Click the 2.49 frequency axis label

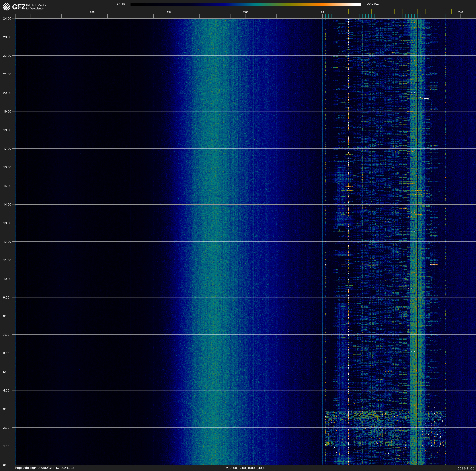pyautogui.click(x=460, y=12)
